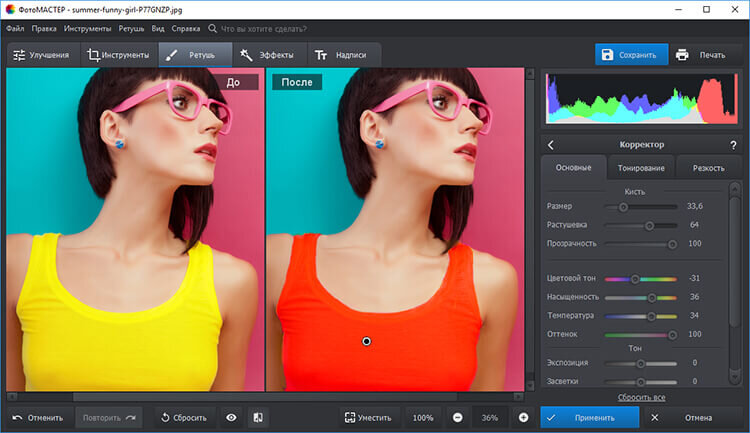The image size is (750, 433).
Task: Click the Сохранить save button
Action: (632, 55)
